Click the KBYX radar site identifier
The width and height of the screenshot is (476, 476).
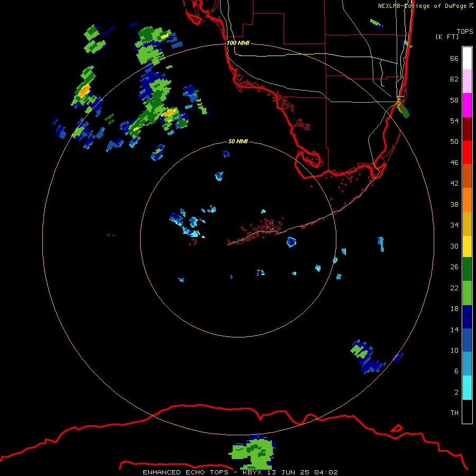(x=252, y=472)
